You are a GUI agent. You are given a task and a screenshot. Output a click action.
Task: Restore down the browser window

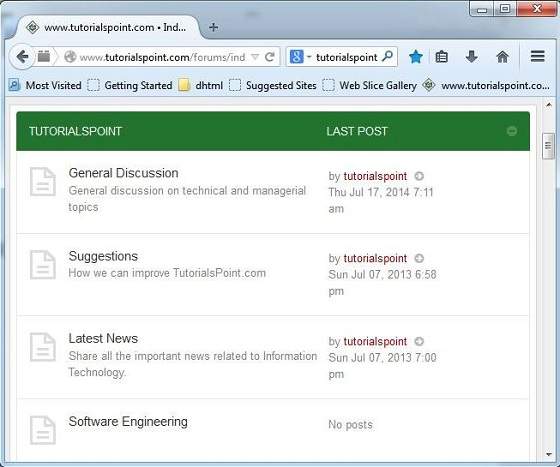point(505,9)
